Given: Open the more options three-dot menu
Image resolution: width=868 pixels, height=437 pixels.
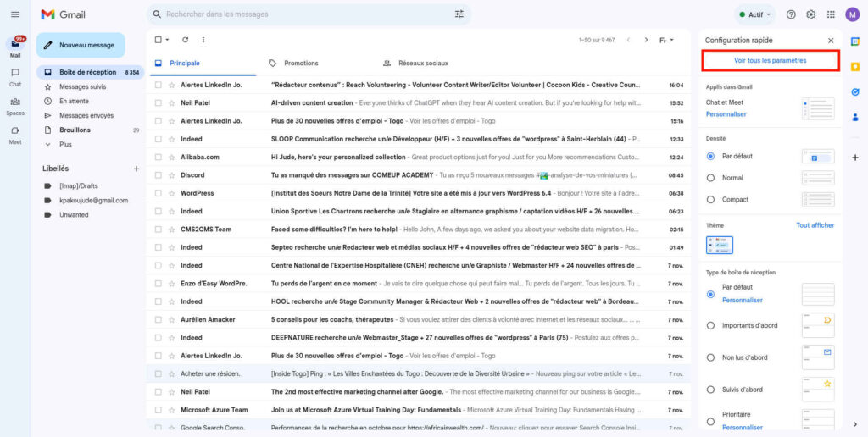Looking at the screenshot, I should click(203, 40).
